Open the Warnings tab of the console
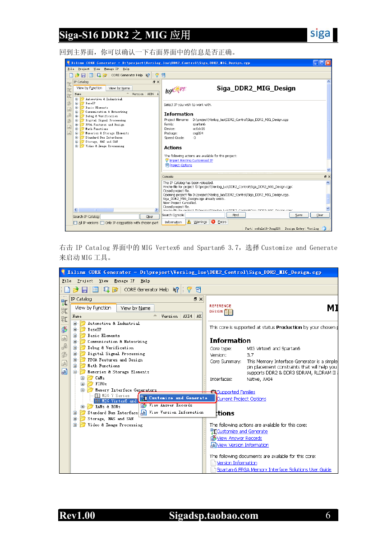The width and height of the screenshot is (392, 554). 197,222
